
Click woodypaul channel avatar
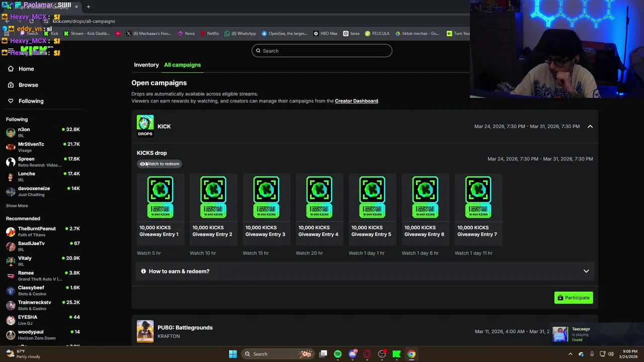[11, 335]
